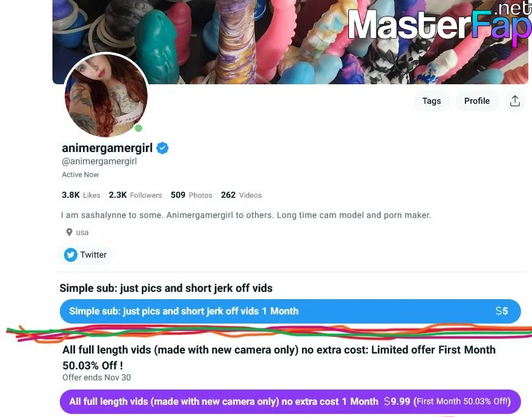The height and width of the screenshot is (417, 532).
Task: Open the Twitter link label
Action: coord(93,255)
